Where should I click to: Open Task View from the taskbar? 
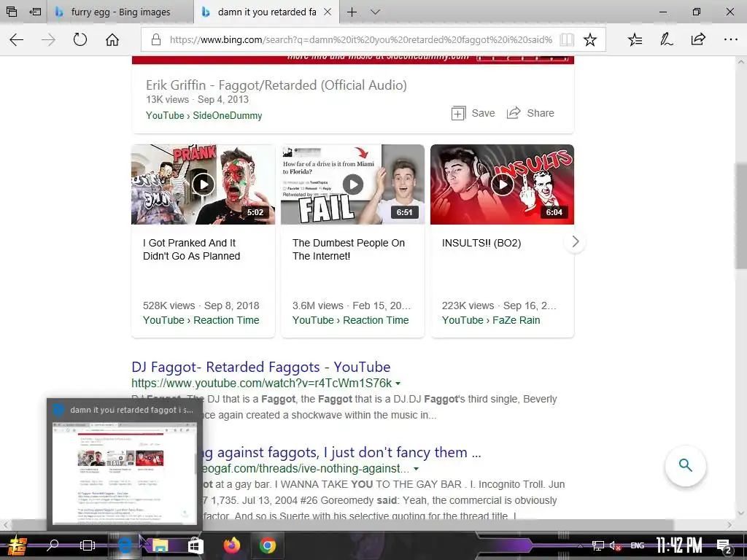click(x=88, y=545)
